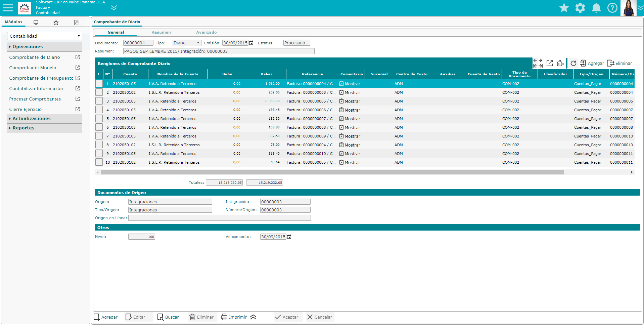Click the horizontal scrollbar under the grid
Viewport: 644px width, 325px height.
coord(332,172)
